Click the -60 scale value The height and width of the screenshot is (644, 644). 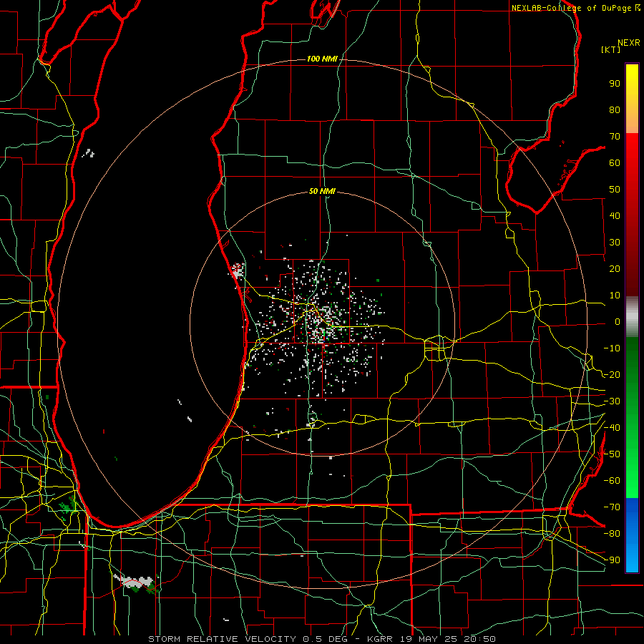click(612, 481)
